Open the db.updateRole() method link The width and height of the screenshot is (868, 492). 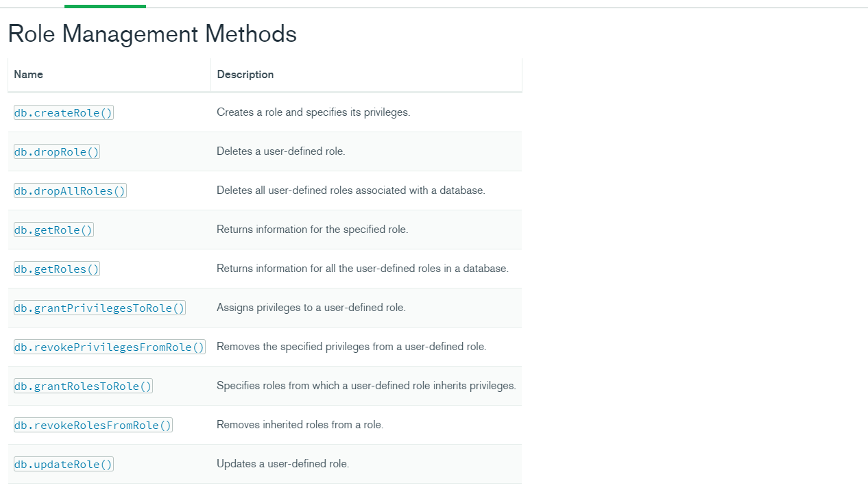pyautogui.click(x=63, y=465)
